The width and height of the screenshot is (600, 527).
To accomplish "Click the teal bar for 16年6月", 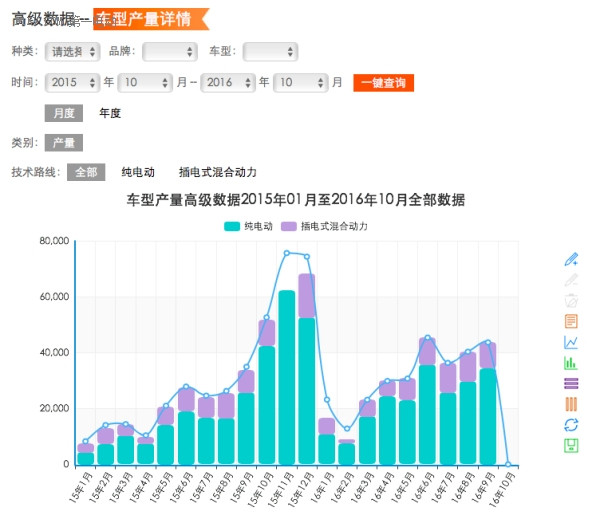I will (427, 414).
